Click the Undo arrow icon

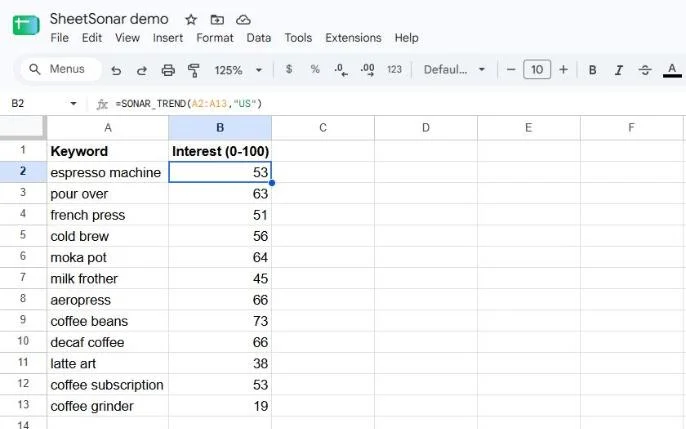click(116, 70)
